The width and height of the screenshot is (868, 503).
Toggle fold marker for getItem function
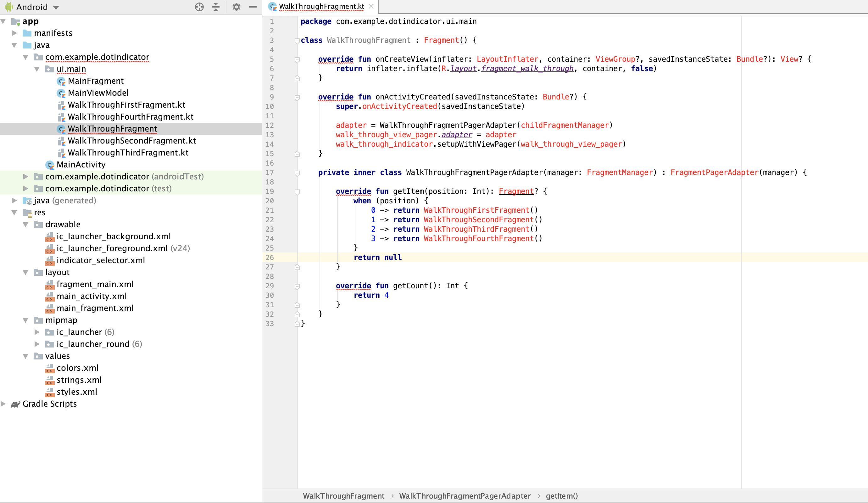[297, 192]
